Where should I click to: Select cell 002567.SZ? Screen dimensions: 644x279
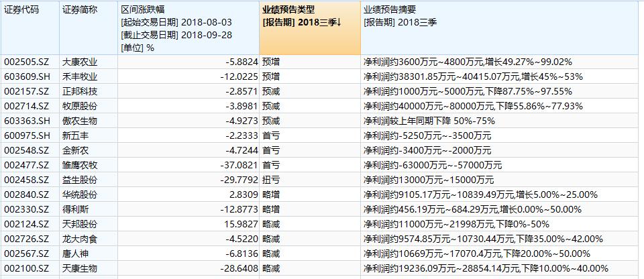click(30, 254)
